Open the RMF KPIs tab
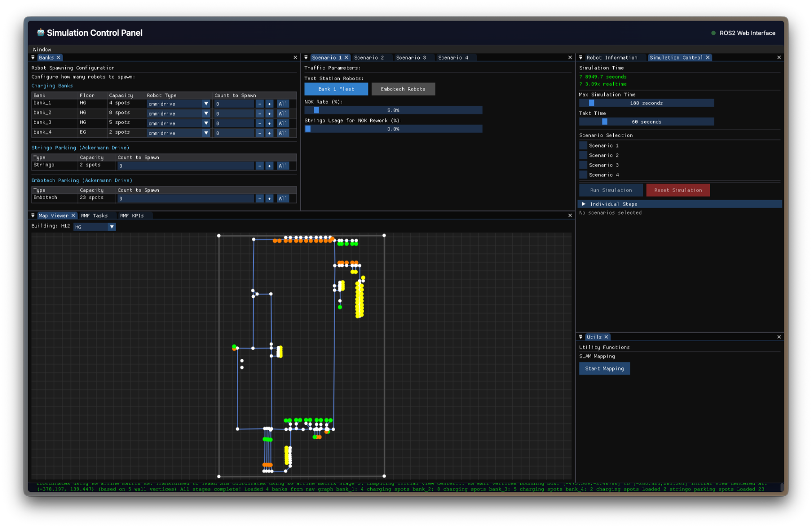This screenshot has width=812, height=528. (132, 216)
